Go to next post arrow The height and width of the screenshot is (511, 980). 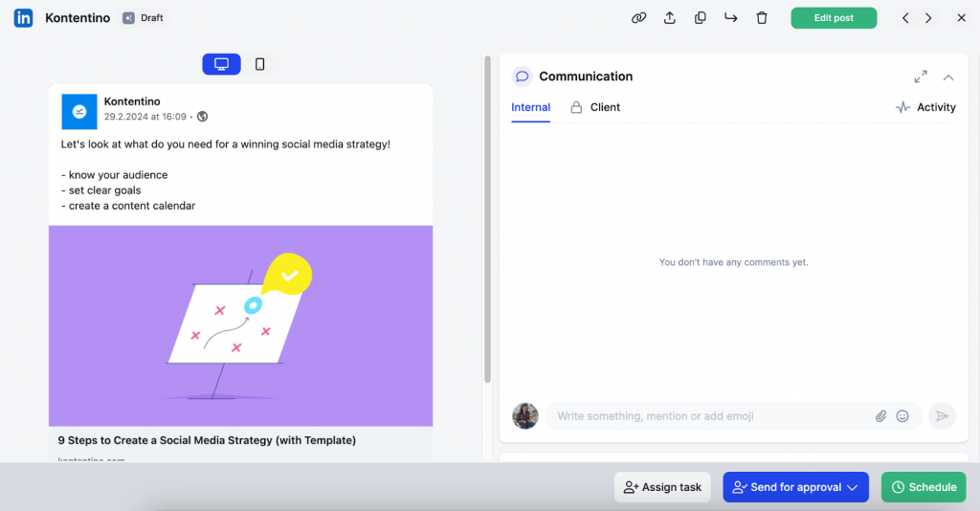coord(928,18)
